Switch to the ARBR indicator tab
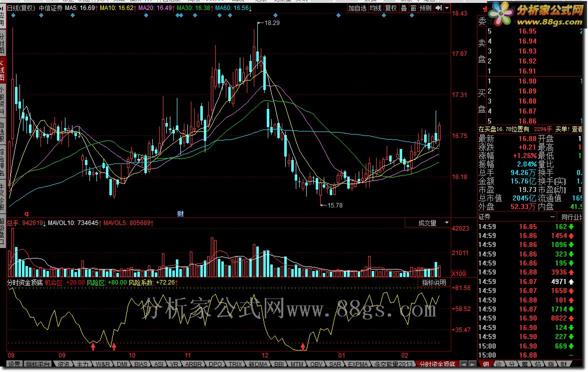Image resolution: width=588 pixels, height=372 pixels. pos(193,364)
